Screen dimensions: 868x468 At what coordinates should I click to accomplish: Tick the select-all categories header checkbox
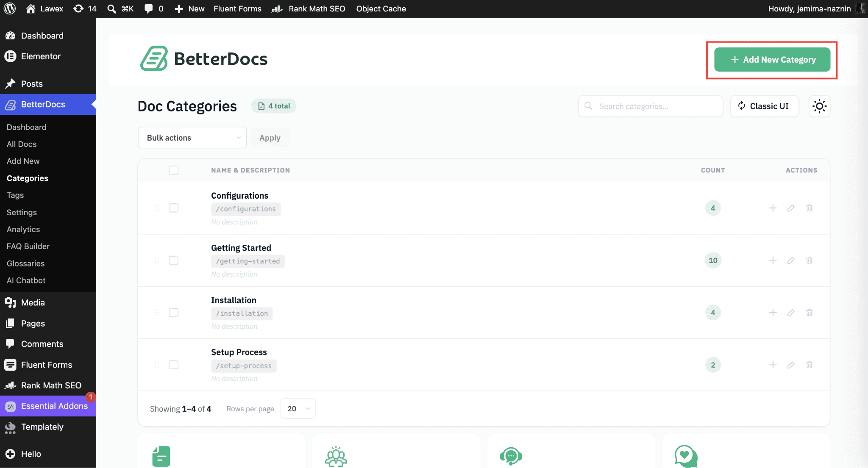pyautogui.click(x=173, y=170)
